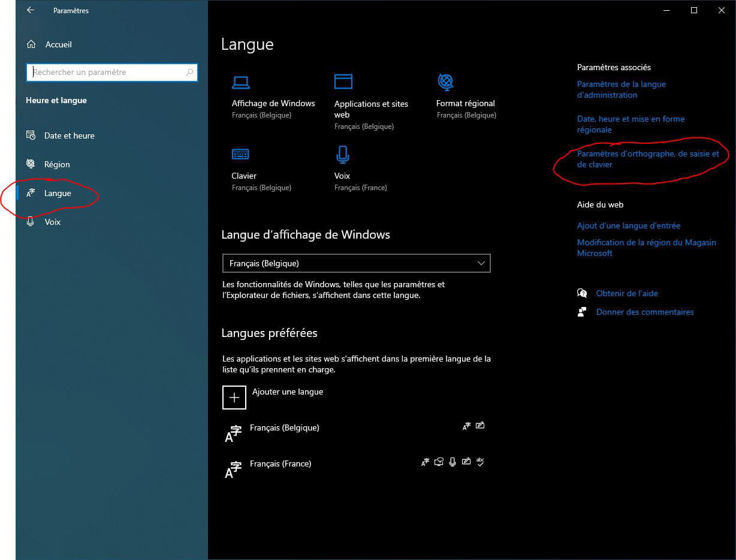Click Applications et sites web window icon
The image size is (736, 560).
click(x=343, y=81)
